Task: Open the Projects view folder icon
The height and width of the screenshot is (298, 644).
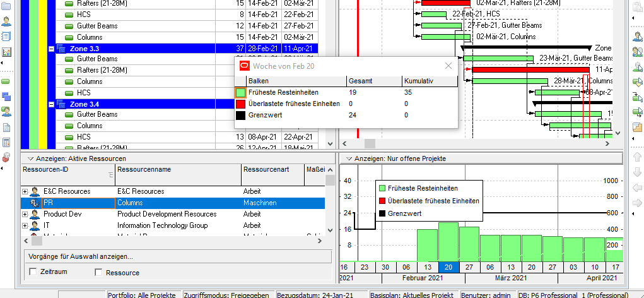Action: [6, 6]
